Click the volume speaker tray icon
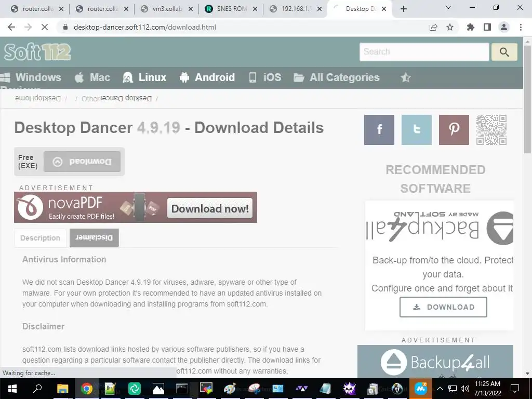532x399 pixels. (x=465, y=389)
